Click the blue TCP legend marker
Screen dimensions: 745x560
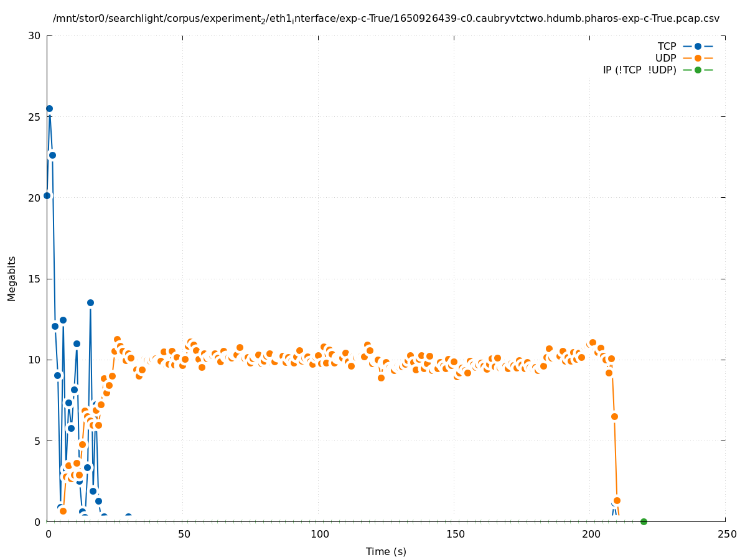click(x=698, y=47)
